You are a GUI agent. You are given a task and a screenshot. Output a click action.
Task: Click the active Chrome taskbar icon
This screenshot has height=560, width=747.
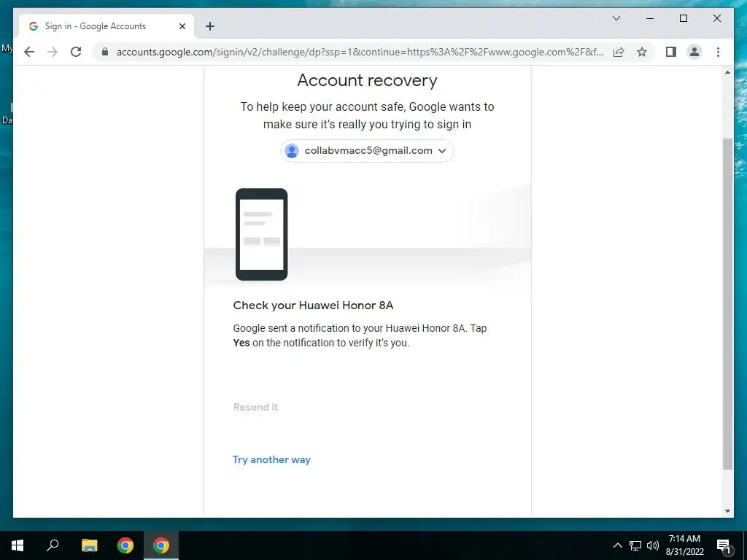[161, 545]
